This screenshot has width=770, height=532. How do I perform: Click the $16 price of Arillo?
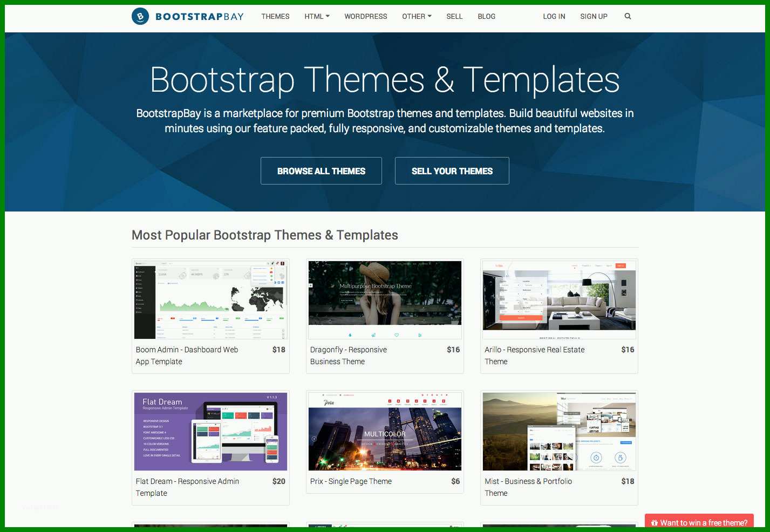pos(628,350)
